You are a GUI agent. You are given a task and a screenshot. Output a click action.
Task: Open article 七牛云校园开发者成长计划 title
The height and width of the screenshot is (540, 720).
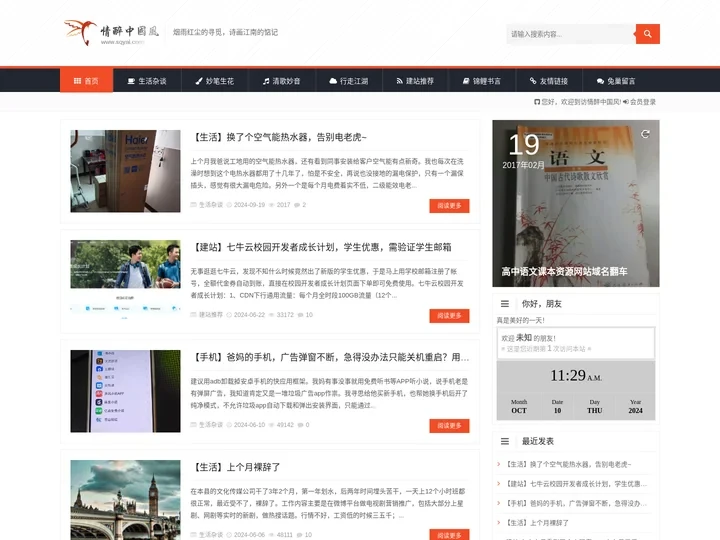tap(321, 247)
